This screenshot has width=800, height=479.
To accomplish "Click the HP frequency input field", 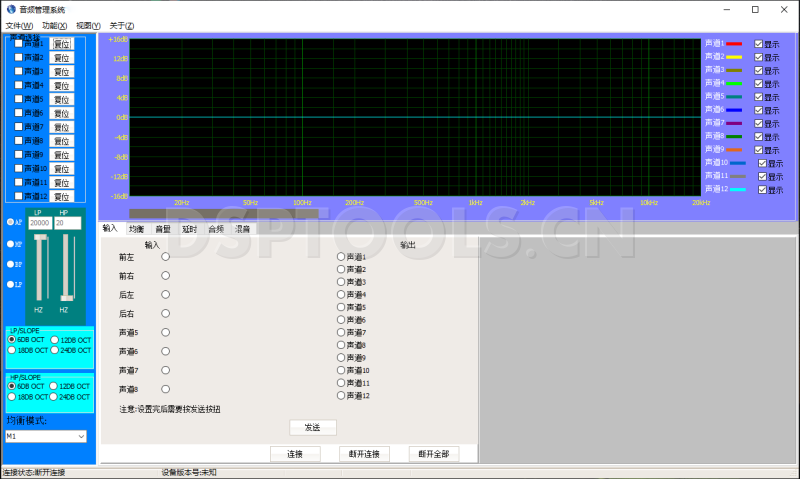I will point(66,223).
